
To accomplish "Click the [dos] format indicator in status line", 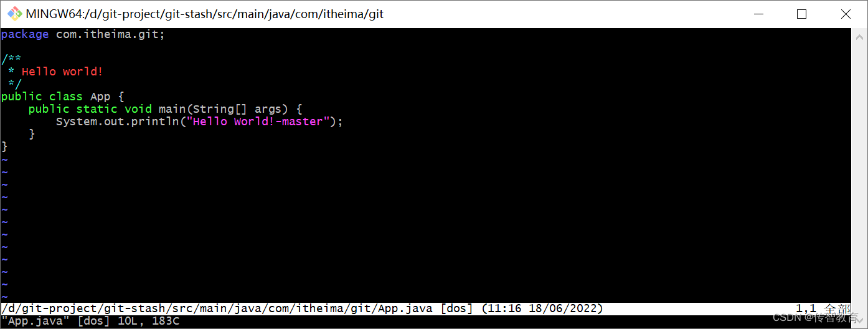I will [458, 308].
